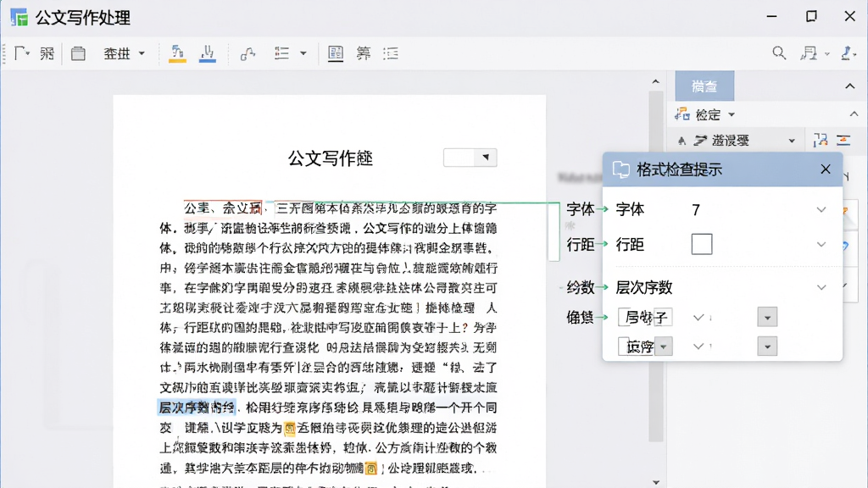Click the 字体 value 7 in dialog

click(696, 210)
